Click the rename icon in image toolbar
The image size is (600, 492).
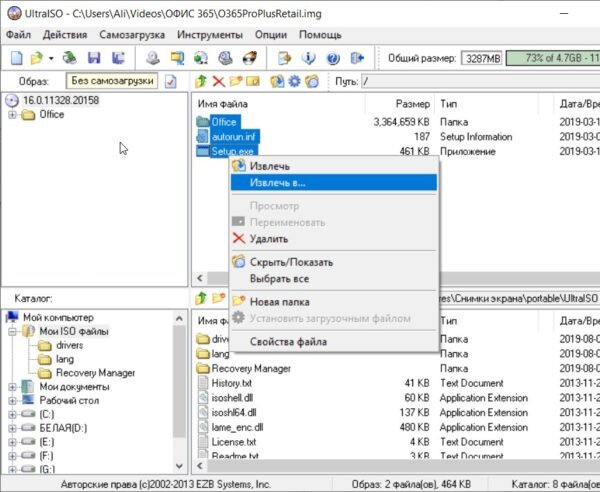click(x=253, y=81)
